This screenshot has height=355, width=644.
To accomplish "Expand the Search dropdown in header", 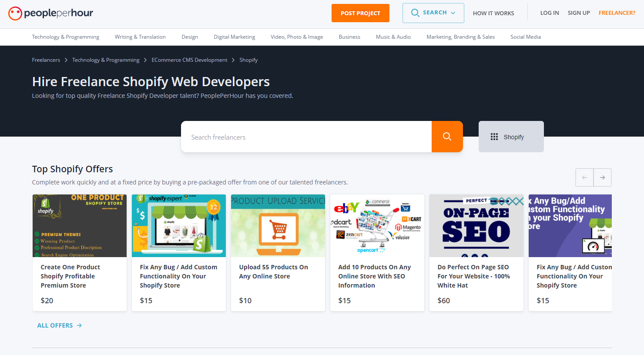I will click(433, 13).
